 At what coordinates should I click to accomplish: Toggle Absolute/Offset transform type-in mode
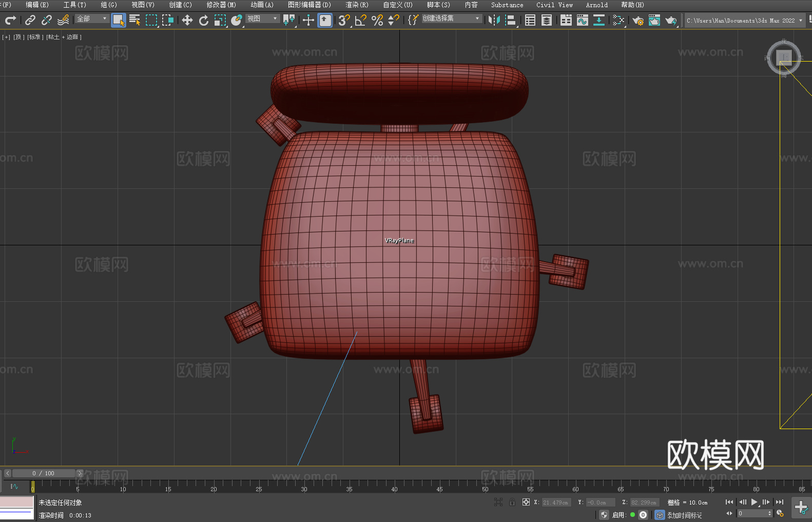point(526,502)
